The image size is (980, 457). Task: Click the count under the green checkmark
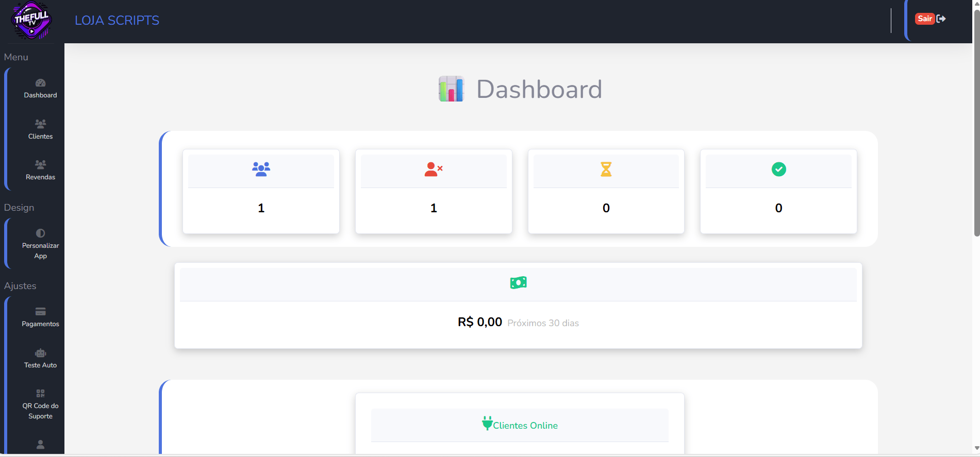point(779,208)
